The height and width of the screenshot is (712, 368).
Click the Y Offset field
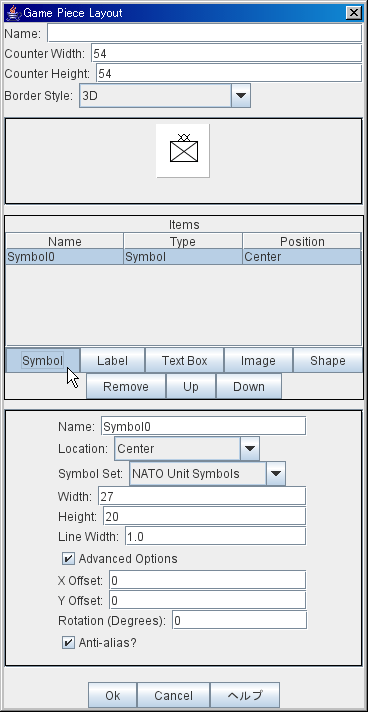coord(207,600)
